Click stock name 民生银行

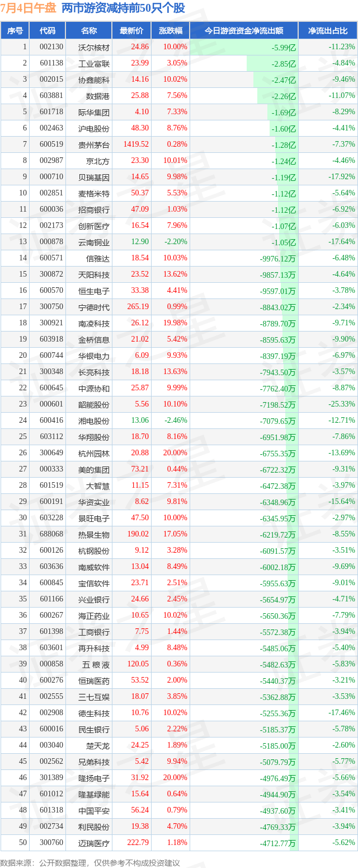pyautogui.click(x=94, y=729)
